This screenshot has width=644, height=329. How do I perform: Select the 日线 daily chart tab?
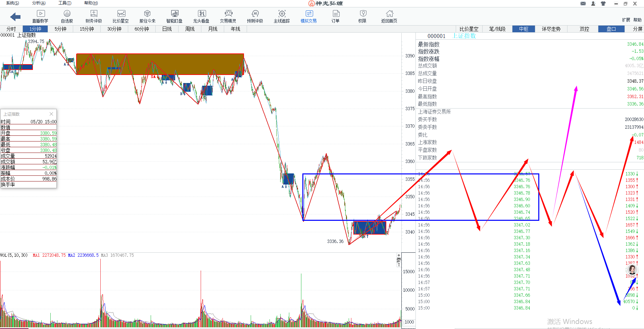coord(167,29)
